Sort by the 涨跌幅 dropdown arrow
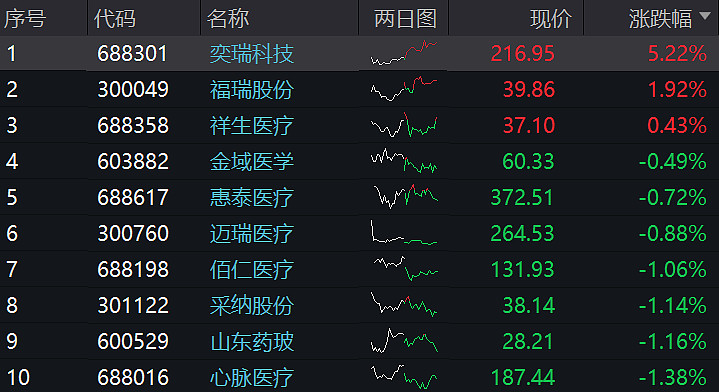 tap(705, 16)
